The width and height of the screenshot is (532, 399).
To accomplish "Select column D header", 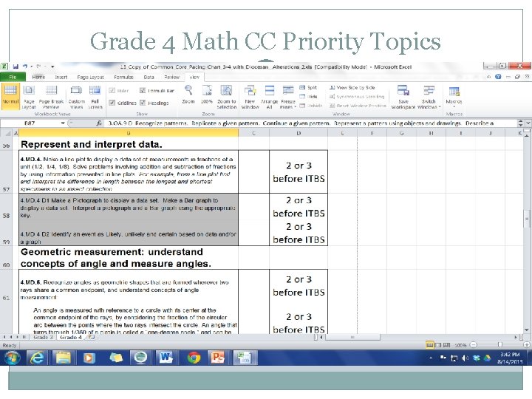I will (299, 133).
